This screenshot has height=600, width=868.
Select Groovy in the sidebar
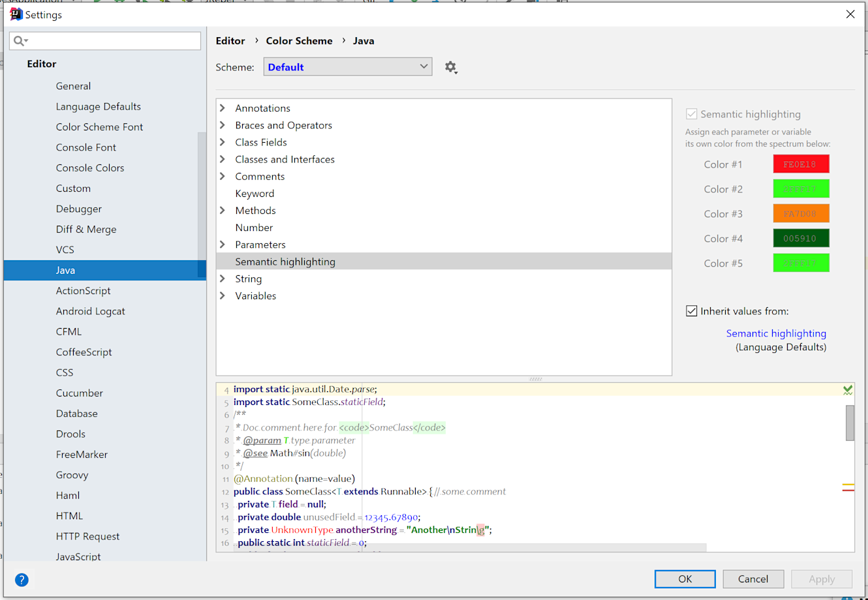72,475
